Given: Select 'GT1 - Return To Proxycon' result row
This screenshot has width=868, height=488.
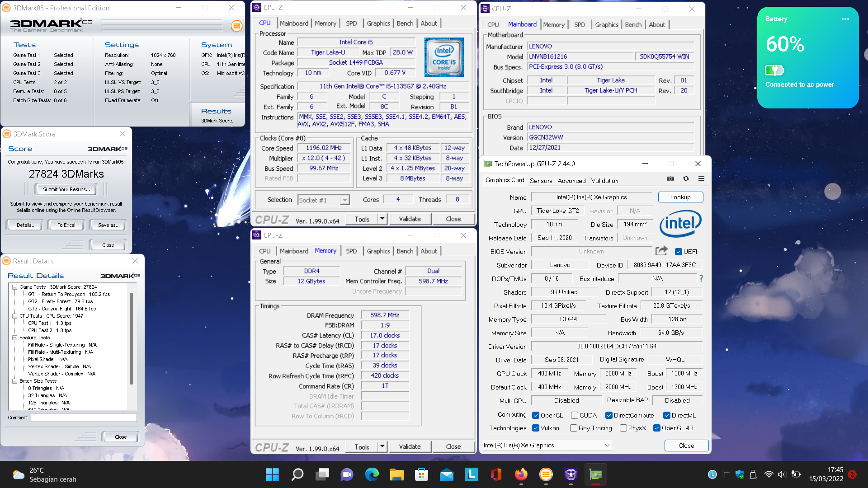Looking at the screenshot, I should [x=69, y=294].
